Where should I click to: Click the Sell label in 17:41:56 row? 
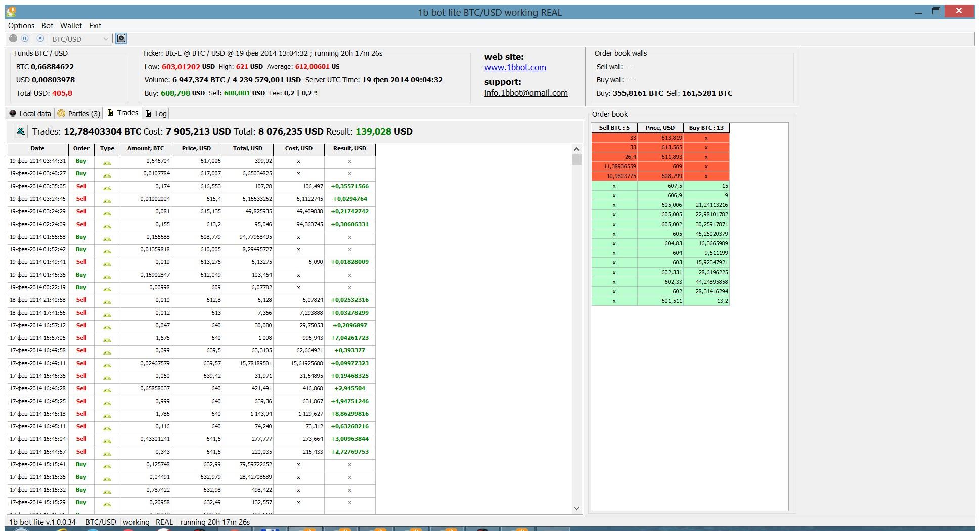(81, 313)
